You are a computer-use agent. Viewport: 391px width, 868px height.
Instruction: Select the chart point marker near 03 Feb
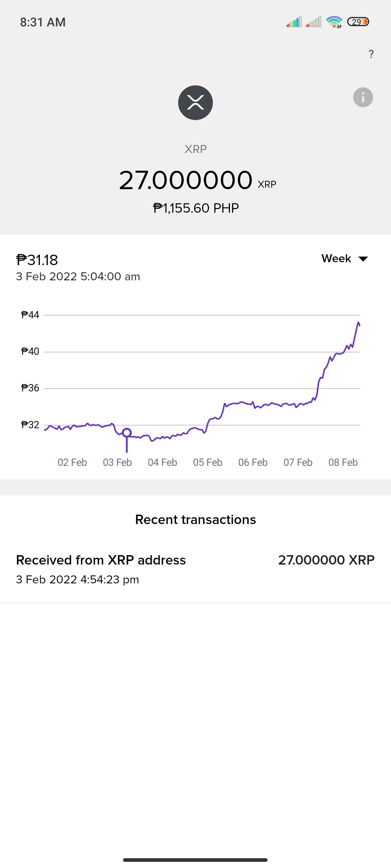127,433
